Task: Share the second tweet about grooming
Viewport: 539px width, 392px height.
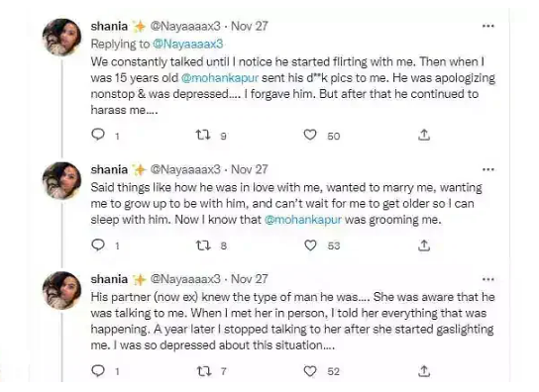Action: (x=424, y=245)
